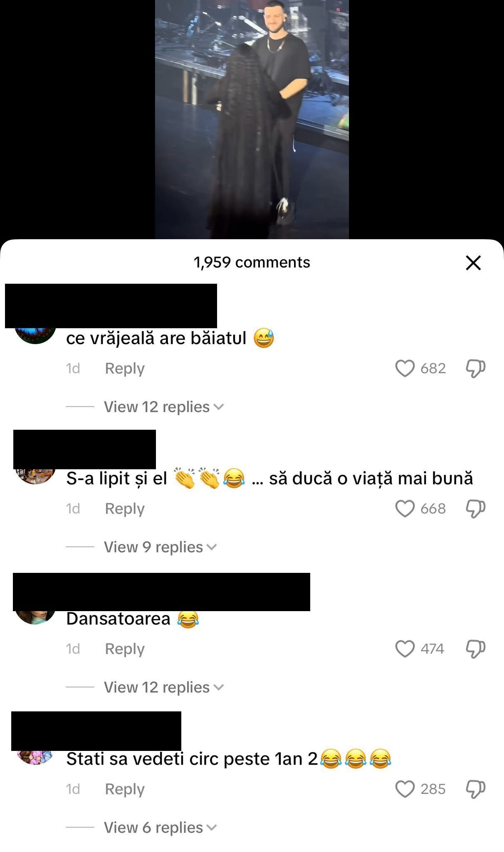Reply to 'ce vrăjeală are băiatul' comment
Image resolution: width=504 pixels, height=852 pixels.
(x=125, y=368)
